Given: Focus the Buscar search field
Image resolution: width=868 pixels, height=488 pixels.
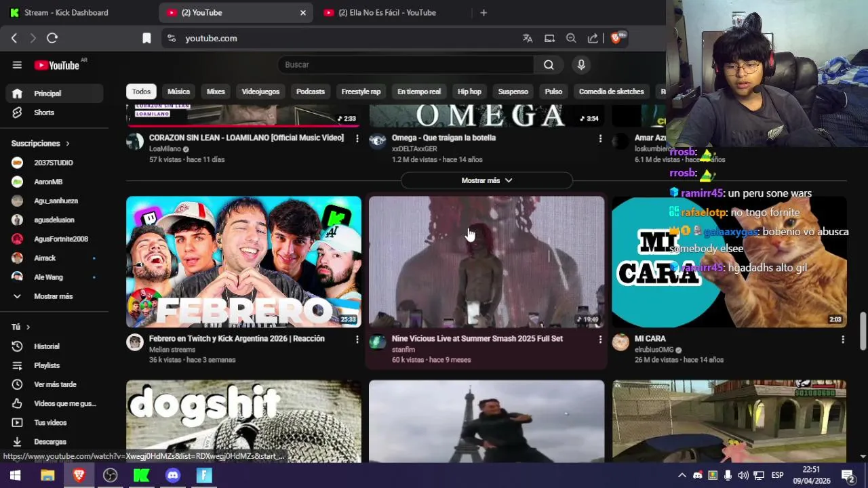Looking at the screenshot, I should (406, 65).
